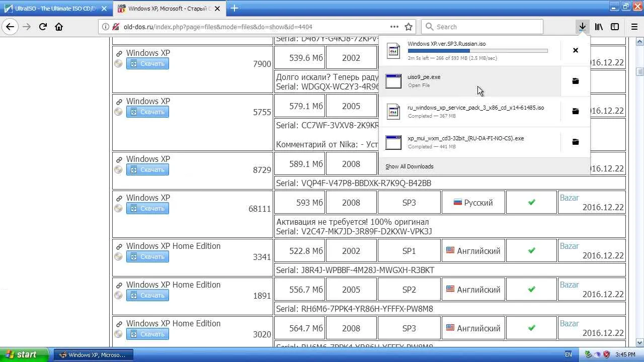
Task: Click the red security shield tray icon
Action: click(606, 354)
